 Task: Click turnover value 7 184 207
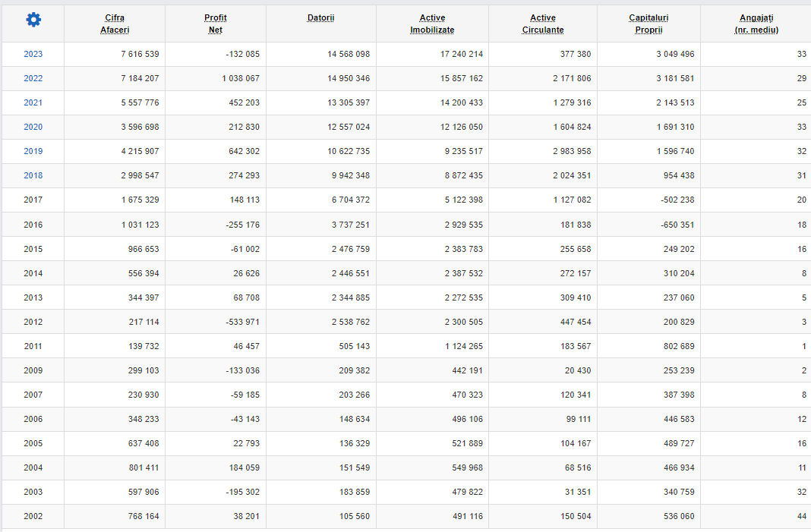coord(140,78)
